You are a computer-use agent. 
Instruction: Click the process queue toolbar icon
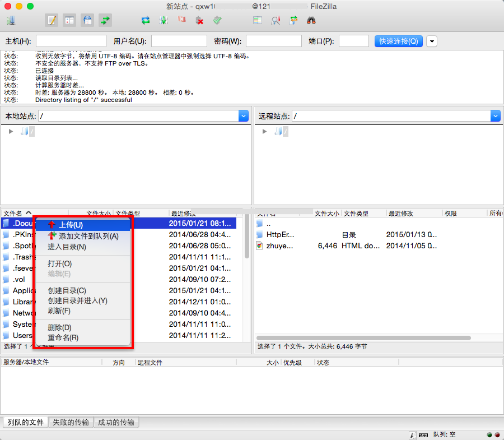tap(163, 21)
